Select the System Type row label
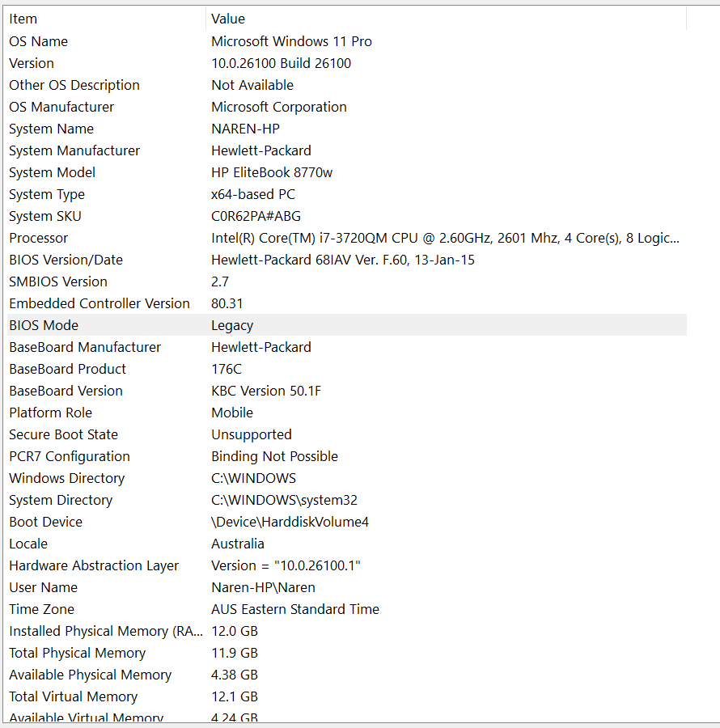Viewport: 720px width, 728px height. (47, 194)
